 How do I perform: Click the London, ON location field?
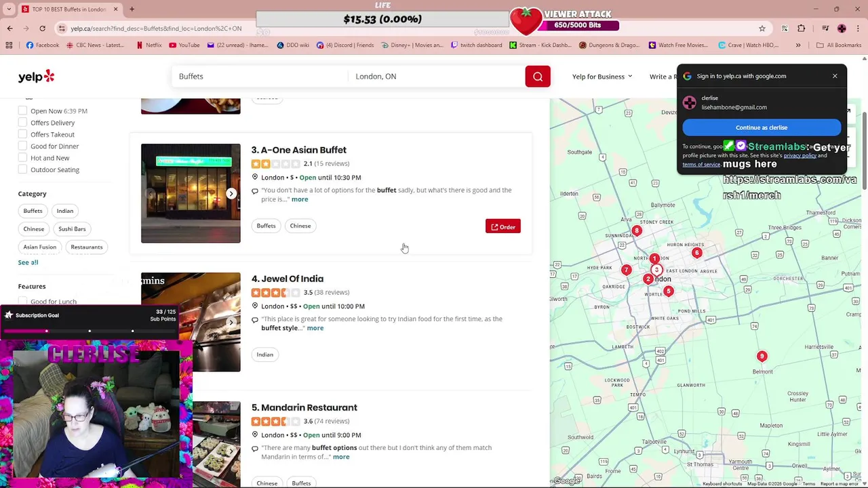[x=436, y=77]
